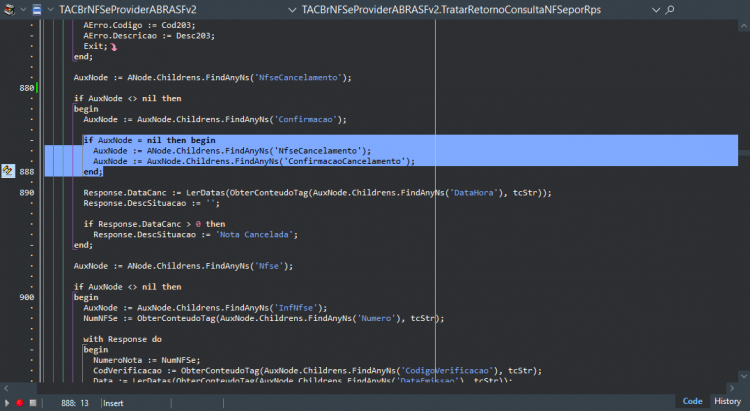Click line number 880 in the gutter

27,88
